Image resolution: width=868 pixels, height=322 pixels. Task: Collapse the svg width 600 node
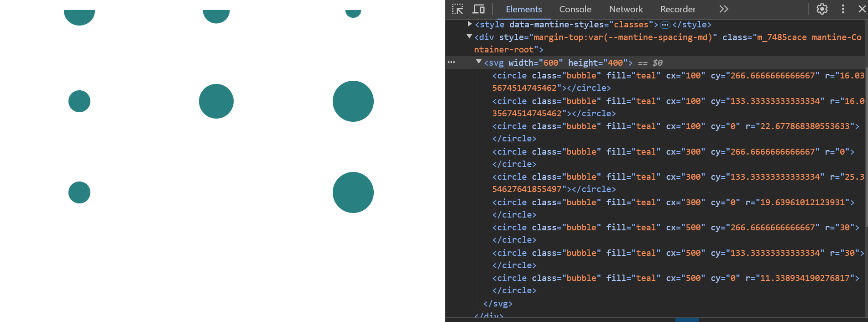[x=479, y=62]
